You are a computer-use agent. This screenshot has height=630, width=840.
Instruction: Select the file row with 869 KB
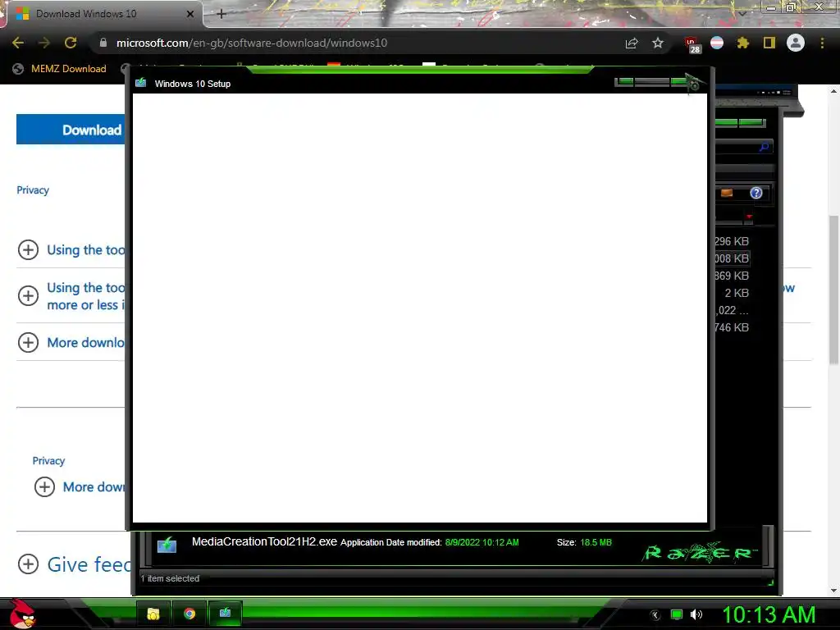pos(732,276)
